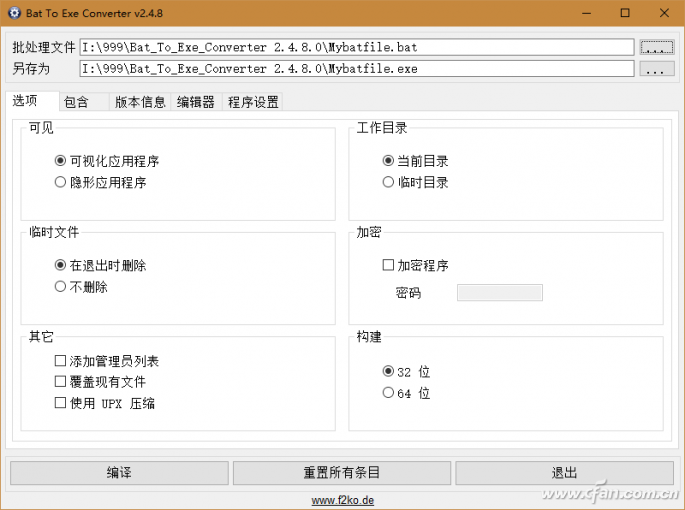
Task: Maximize the converter window
Action: tap(625, 13)
